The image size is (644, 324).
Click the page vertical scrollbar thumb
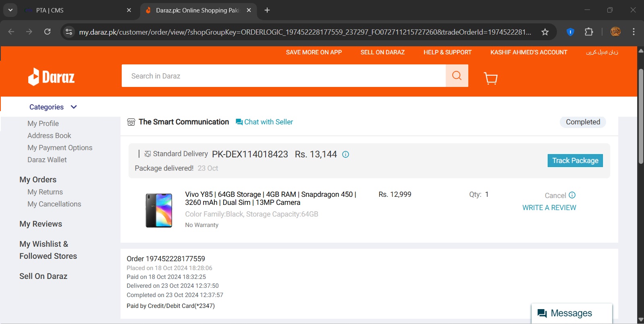(x=641, y=116)
